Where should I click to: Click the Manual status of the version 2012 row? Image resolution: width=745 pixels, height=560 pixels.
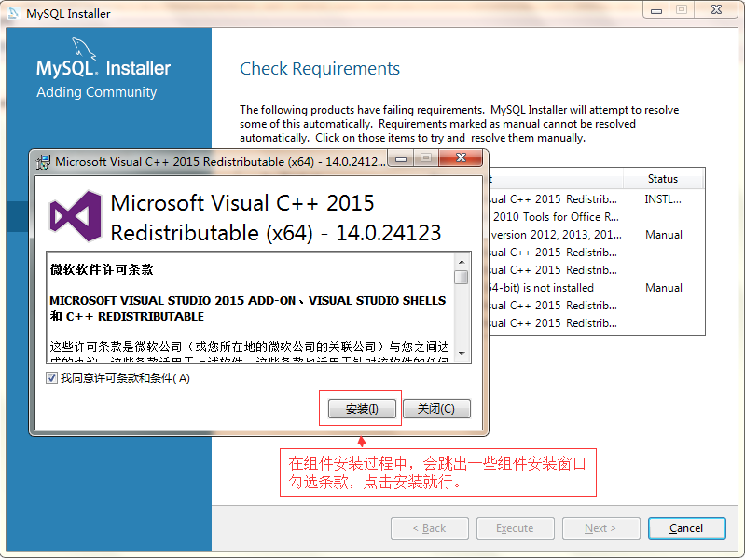664,235
